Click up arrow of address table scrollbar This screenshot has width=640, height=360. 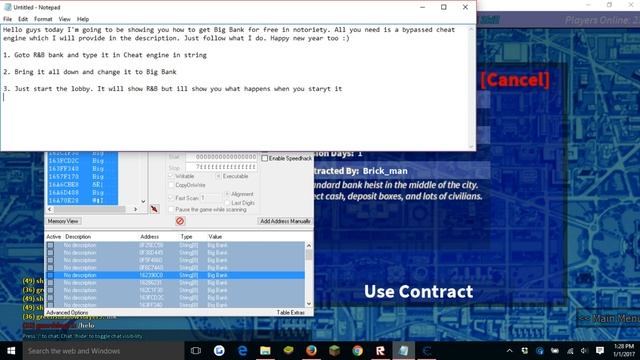309,245
